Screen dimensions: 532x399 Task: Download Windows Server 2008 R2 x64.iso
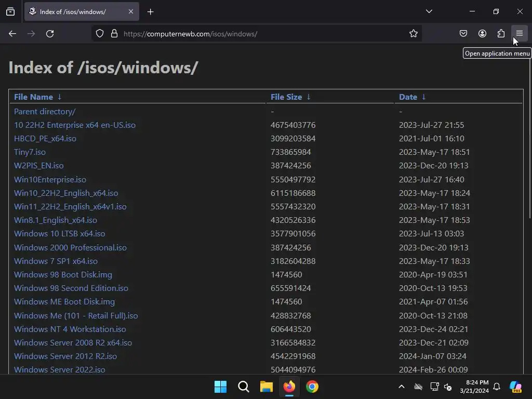click(x=73, y=343)
